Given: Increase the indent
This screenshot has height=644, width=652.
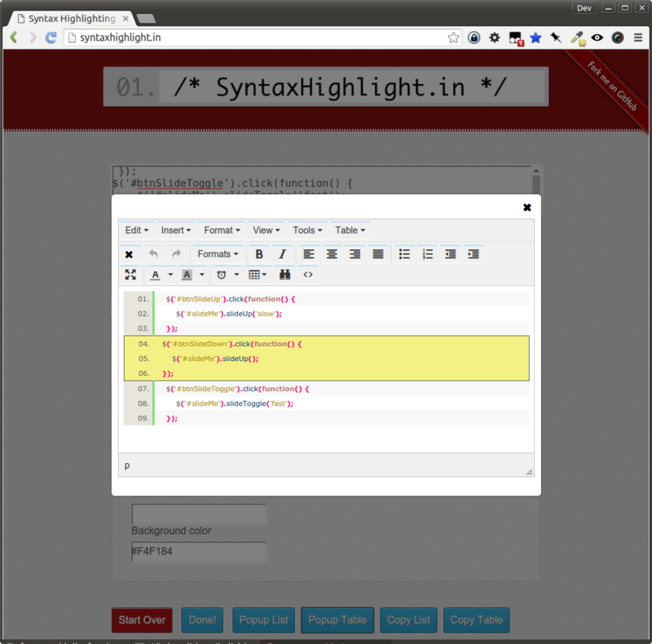Looking at the screenshot, I should point(474,254).
